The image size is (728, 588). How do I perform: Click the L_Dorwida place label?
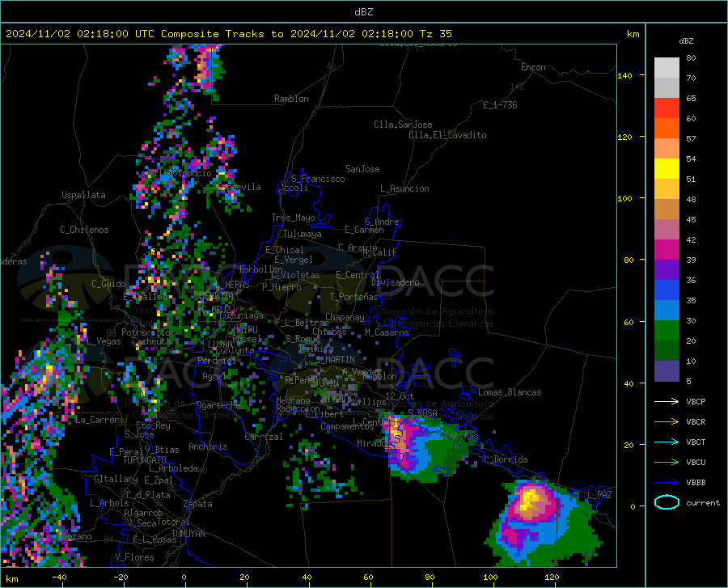point(506,459)
